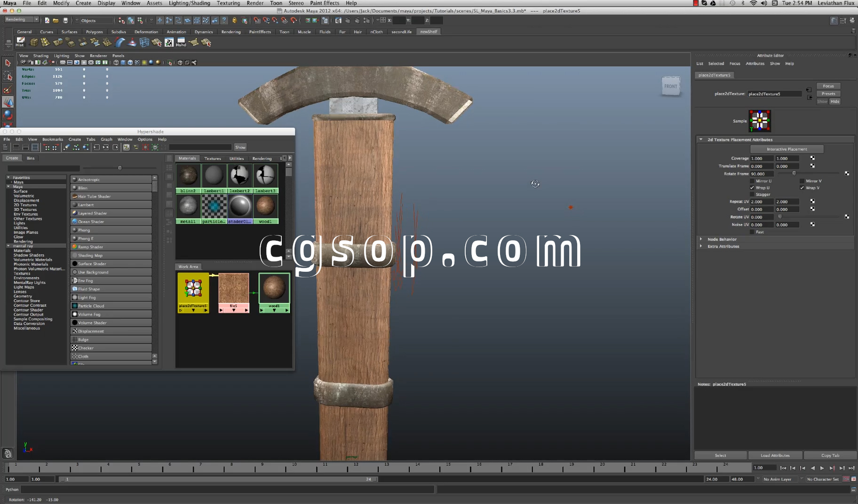Viewport: 858px width, 504px height.
Task: Click the Load Attributes button
Action: pyautogui.click(x=775, y=455)
